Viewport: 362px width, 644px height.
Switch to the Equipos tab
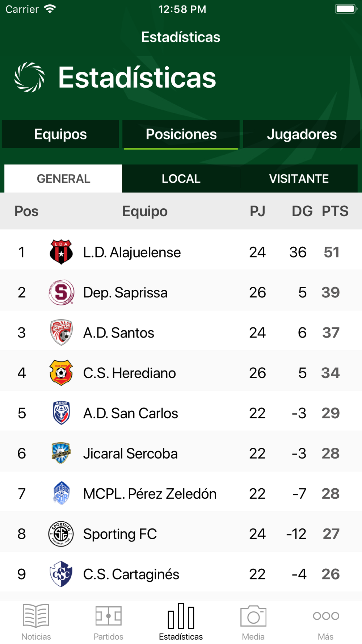60,134
